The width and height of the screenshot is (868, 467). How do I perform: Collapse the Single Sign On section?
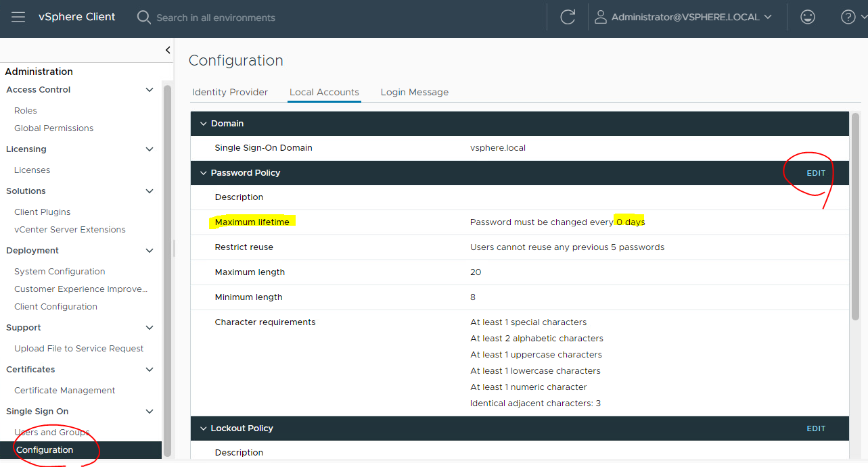[x=150, y=412]
